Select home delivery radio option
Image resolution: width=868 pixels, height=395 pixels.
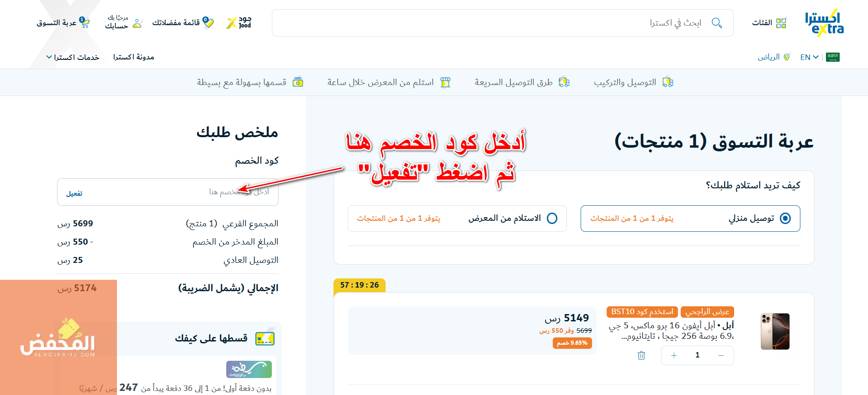click(x=785, y=218)
